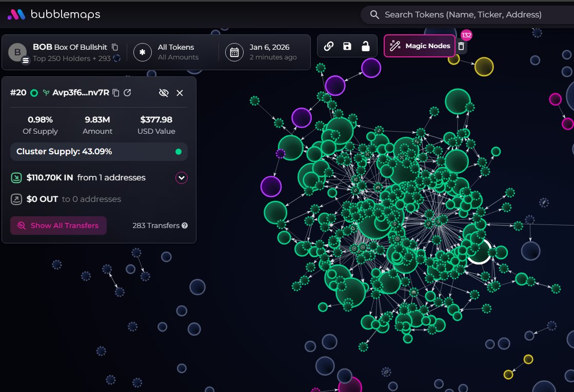Click the outgoing transfers arrow icon

(16, 199)
